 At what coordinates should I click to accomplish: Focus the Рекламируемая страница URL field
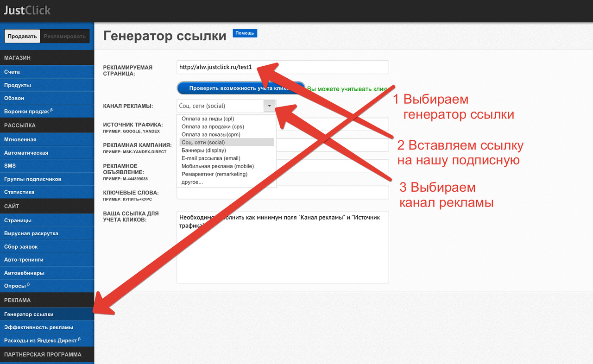pyautogui.click(x=283, y=67)
